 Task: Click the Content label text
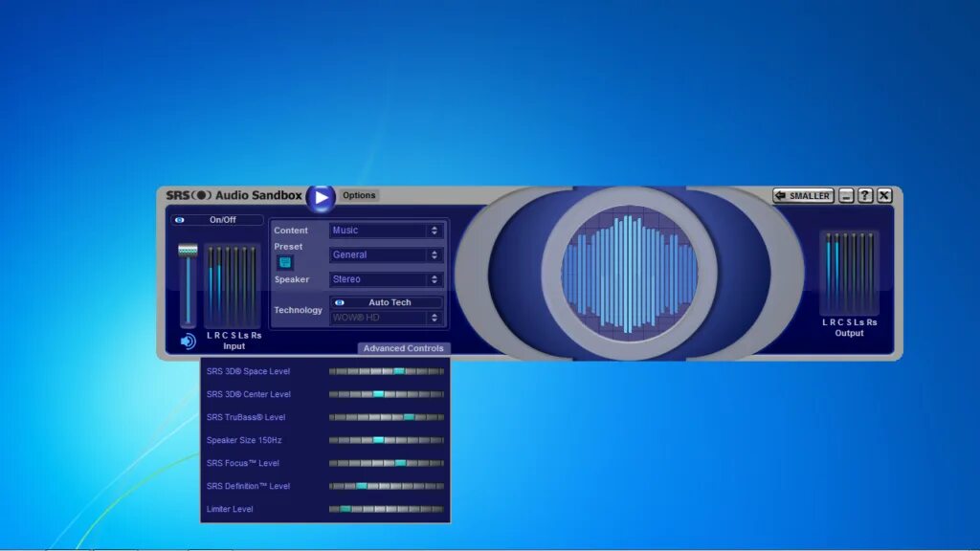click(291, 231)
